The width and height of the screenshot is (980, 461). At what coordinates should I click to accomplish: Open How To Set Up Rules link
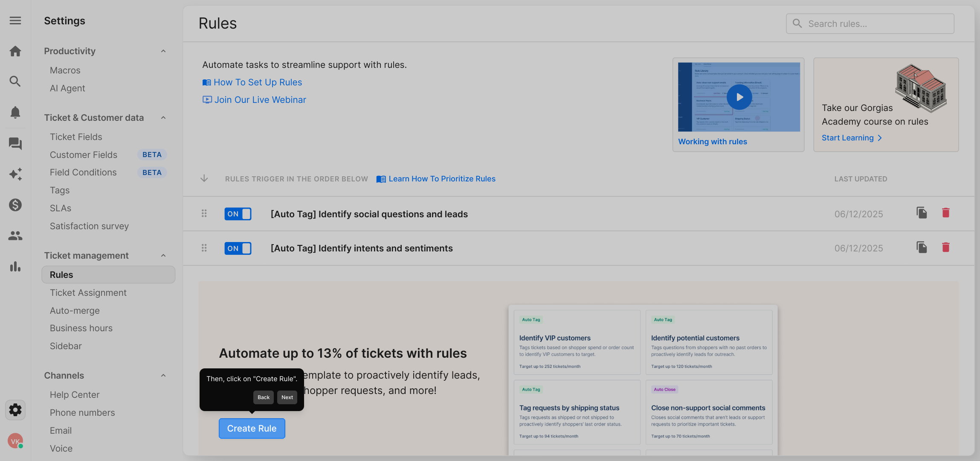point(252,82)
